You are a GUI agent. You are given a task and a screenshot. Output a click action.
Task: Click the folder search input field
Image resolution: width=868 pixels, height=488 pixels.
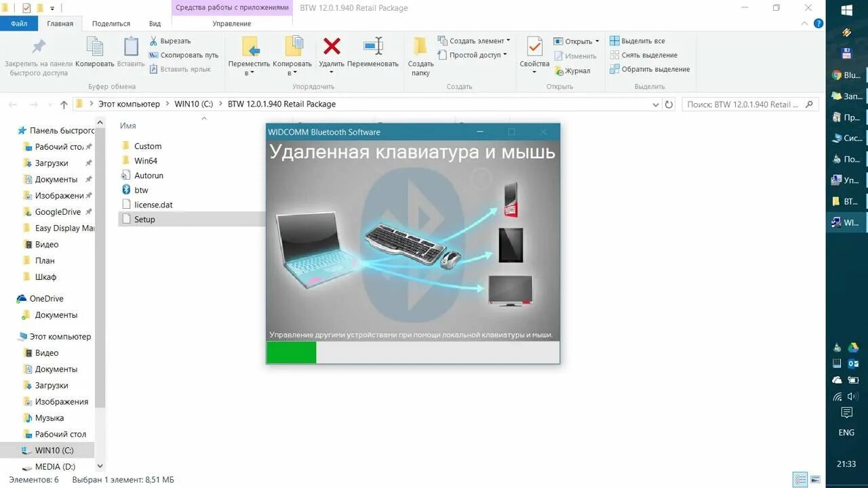[749, 104]
